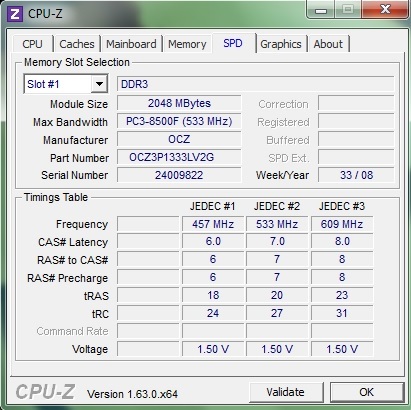Select the OCZ manufacturer value
This screenshot has height=410, width=411.
[x=179, y=139]
